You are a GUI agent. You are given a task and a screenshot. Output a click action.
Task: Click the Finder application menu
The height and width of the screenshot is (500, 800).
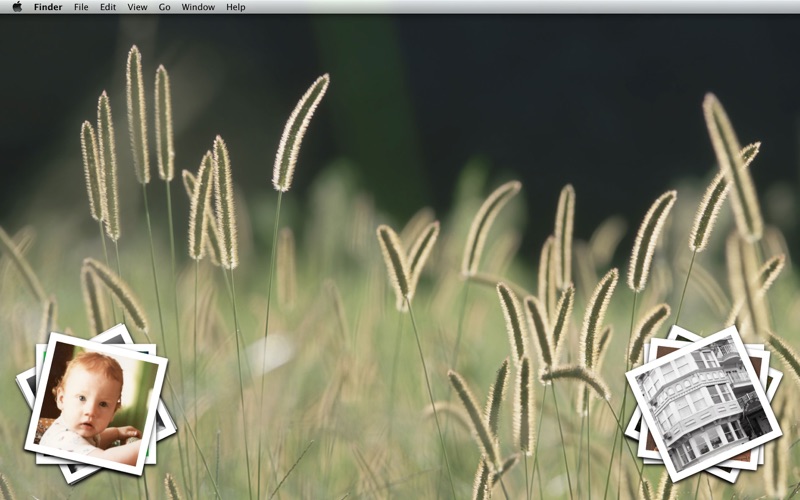tap(48, 7)
